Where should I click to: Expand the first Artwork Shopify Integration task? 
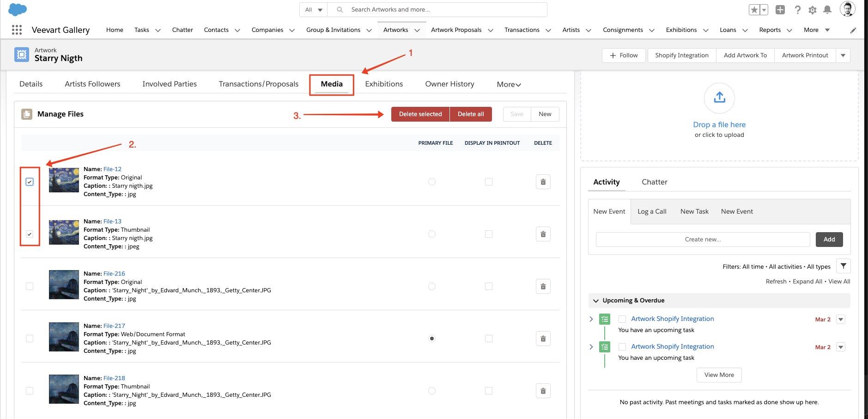(591, 319)
